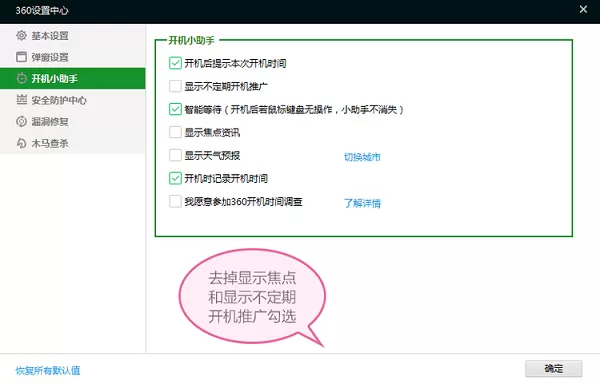
Task: Click the icon beside 木马查杀
Action: tap(21, 143)
